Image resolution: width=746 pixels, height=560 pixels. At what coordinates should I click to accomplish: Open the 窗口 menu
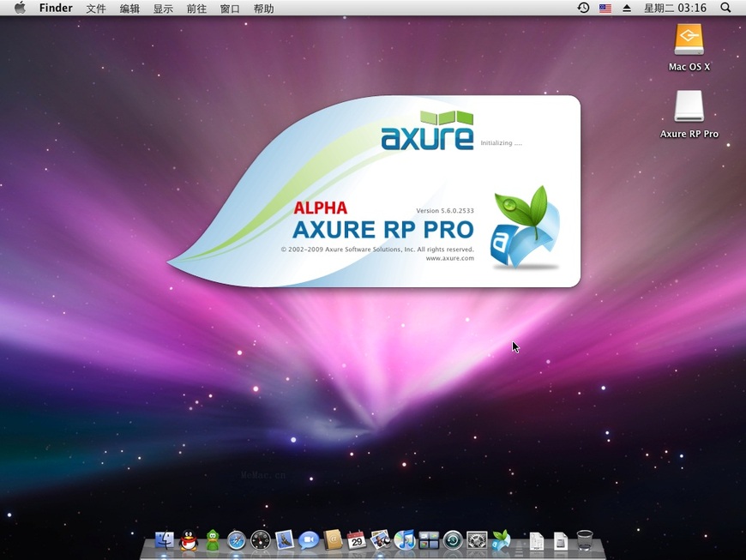click(230, 8)
